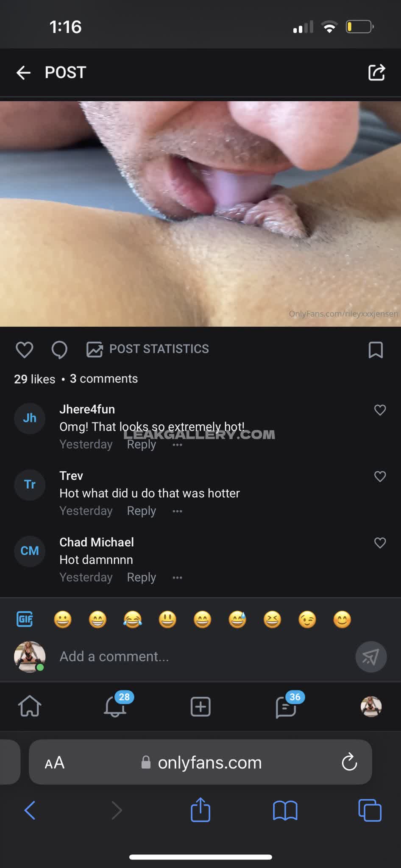Focus the Add a comment field
The image size is (401, 868).
[x=199, y=657]
